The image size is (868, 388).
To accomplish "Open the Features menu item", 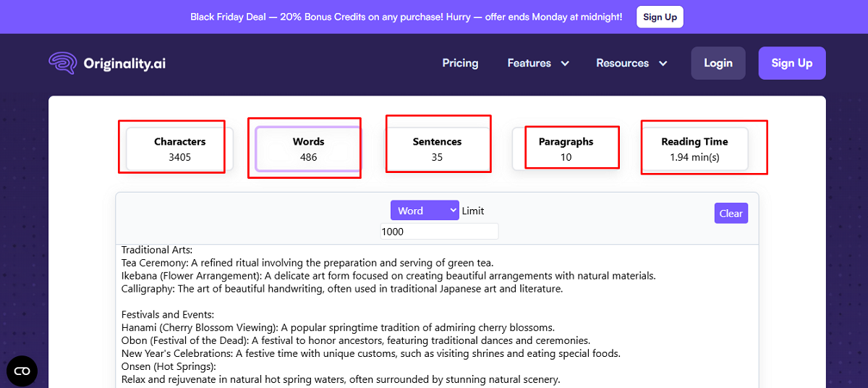I will (529, 63).
